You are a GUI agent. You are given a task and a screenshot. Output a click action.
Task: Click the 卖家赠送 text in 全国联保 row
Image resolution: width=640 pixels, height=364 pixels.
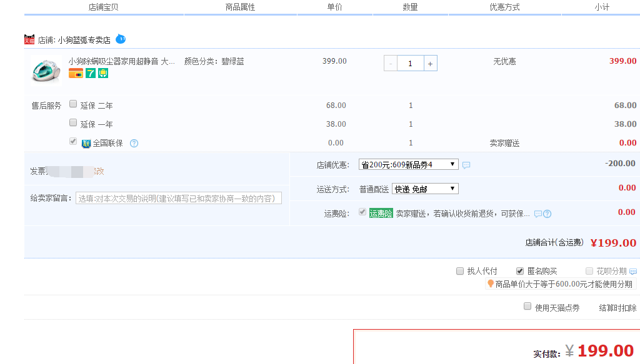point(504,143)
